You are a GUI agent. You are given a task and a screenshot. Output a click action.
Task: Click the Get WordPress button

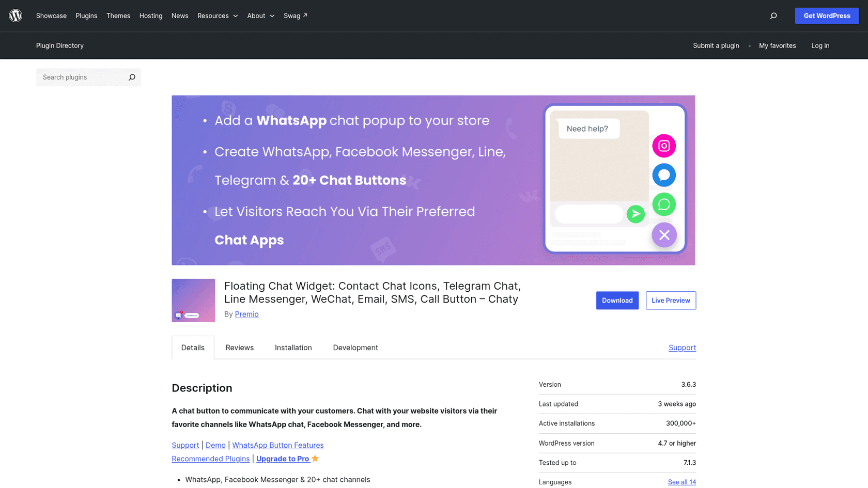[x=827, y=15]
